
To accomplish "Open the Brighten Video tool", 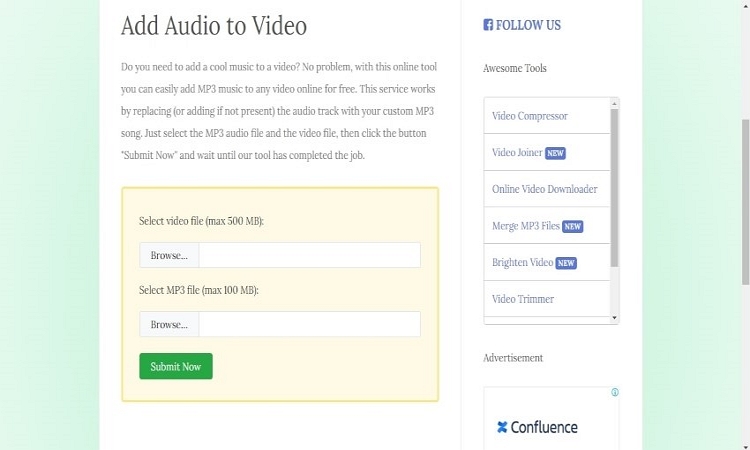I will click(x=522, y=263).
